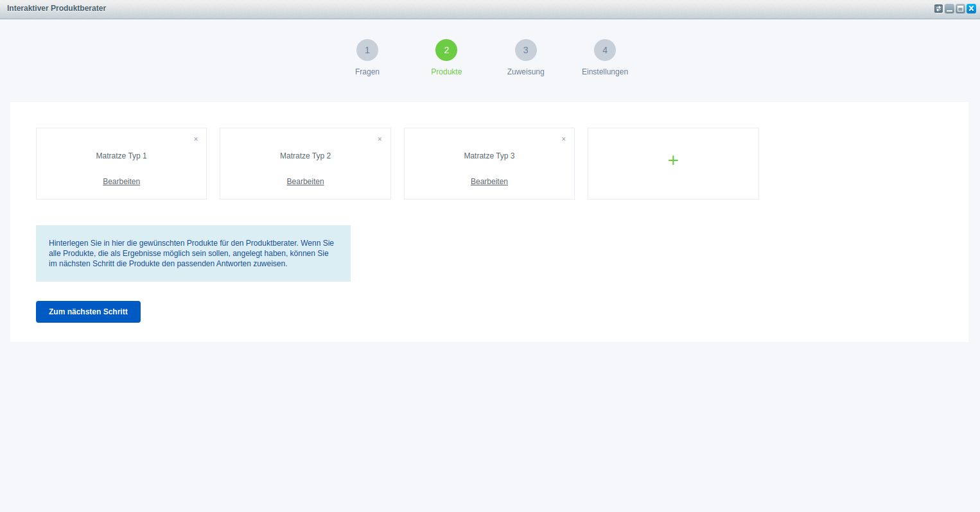Viewport: 980px width, 512px height.
Task: Click Bearbeiten under Matratze Typ 2
Action: click(305, 182)
